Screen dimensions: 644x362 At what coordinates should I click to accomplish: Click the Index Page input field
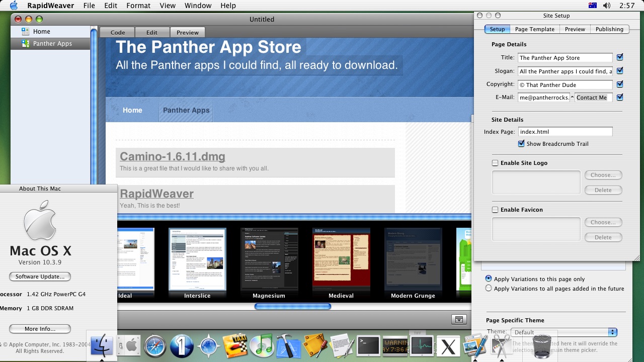click(x=565, y=132)
